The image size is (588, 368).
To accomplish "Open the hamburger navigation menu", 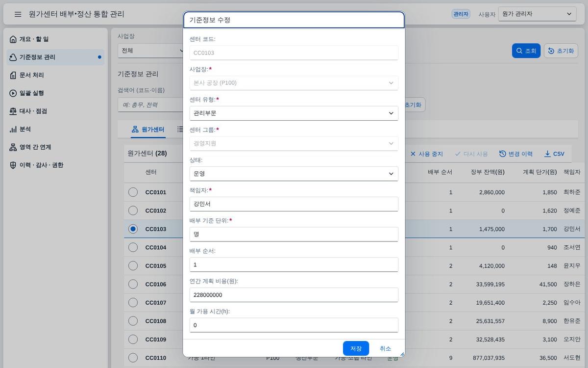I will 18,14.
